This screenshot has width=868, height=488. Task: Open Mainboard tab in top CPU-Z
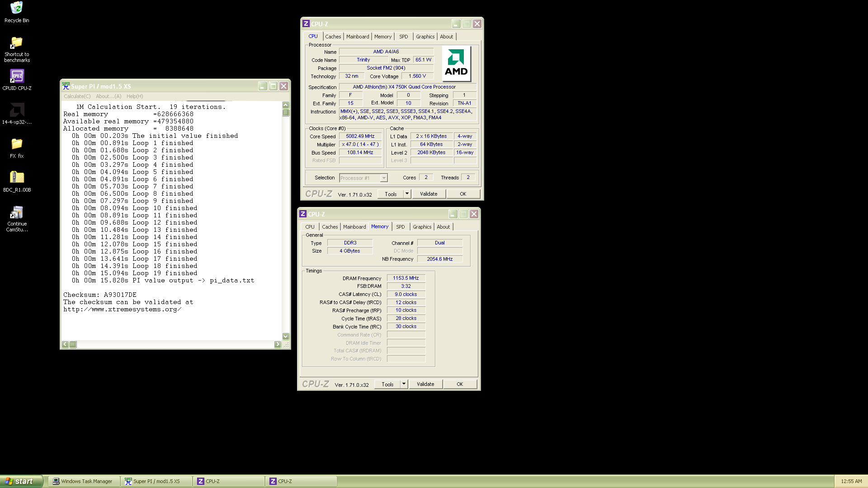(x=358, y=37)
